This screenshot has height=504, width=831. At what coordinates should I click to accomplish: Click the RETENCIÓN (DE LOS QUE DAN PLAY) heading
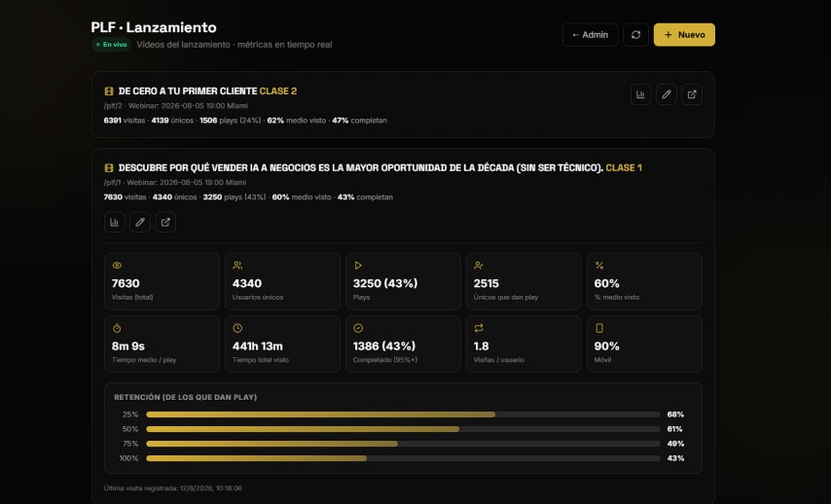click(x=186, y=397)
